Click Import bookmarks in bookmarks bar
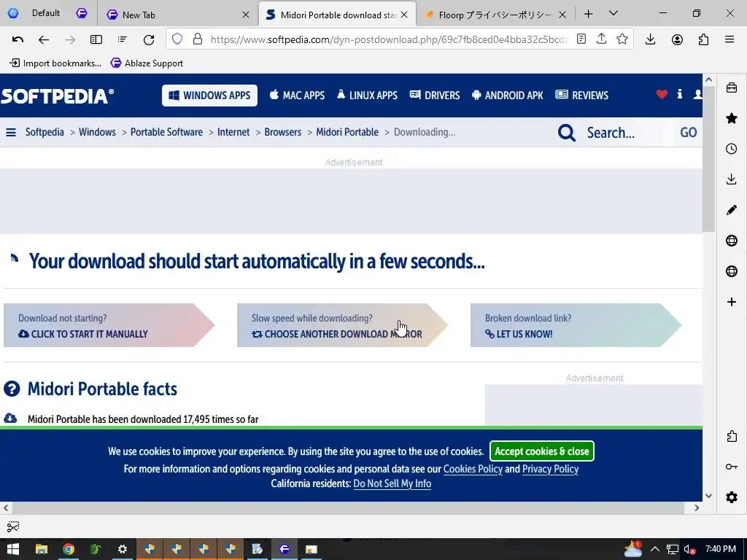Image resolution: width=747 pixels, height=560 pixels. pos(55,63)
